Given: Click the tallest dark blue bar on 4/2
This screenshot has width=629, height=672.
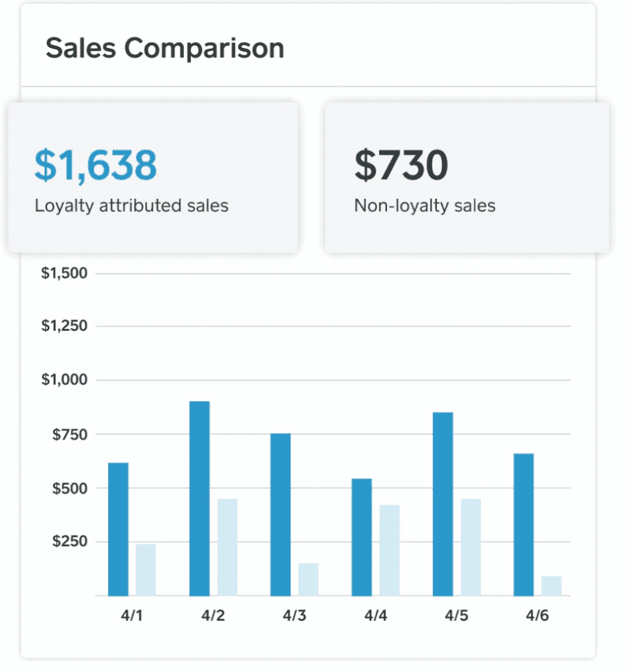Looking at the screenshot, I should click(x=199, y=498).
